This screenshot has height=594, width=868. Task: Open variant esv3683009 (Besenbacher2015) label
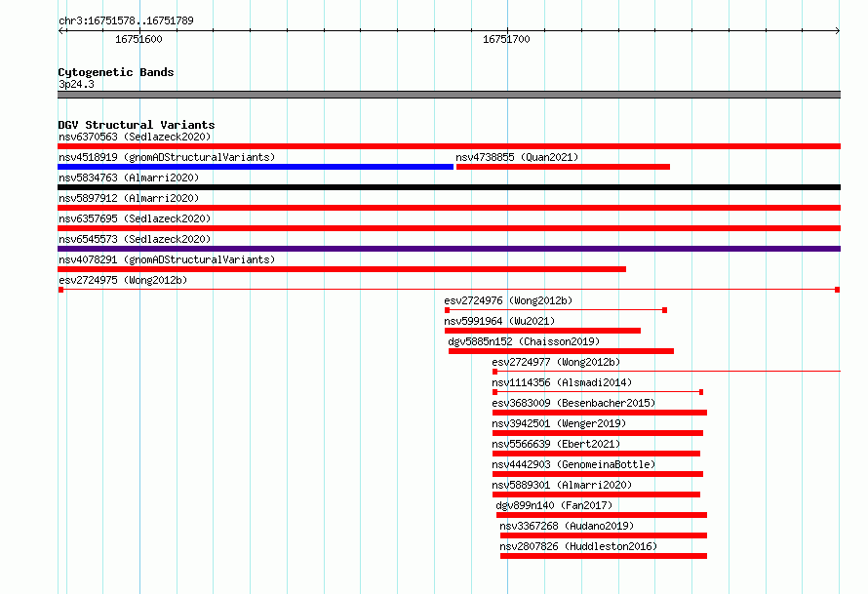pyautogui.click(x=573, y=403)
